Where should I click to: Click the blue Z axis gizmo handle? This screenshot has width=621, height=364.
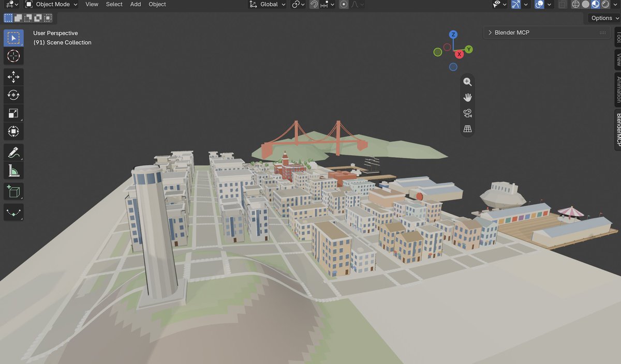click(453, 35)
